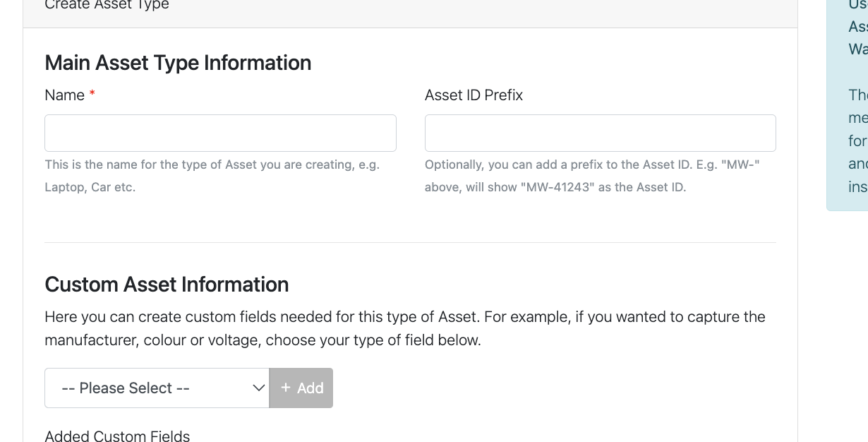The image size is (868, 442).
Task: Click inside the Name input field
Action: [x=220, y=133]
